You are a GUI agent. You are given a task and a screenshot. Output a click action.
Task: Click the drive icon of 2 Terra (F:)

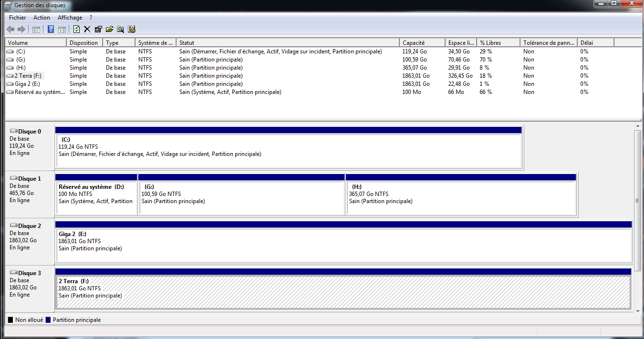click(10, 76)
